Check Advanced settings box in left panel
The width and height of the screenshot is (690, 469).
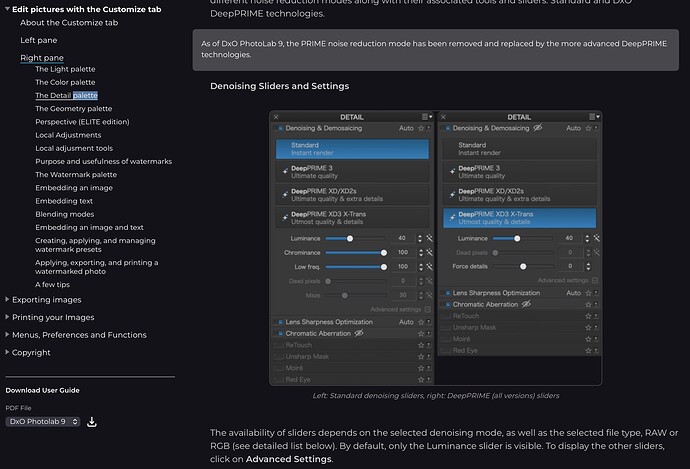click(x=428, y=310)
